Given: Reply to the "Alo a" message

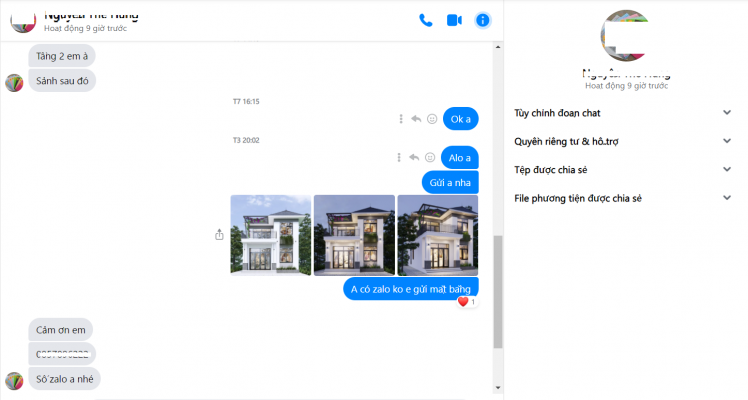Looking at the screenshot, I should coord(414,157).
